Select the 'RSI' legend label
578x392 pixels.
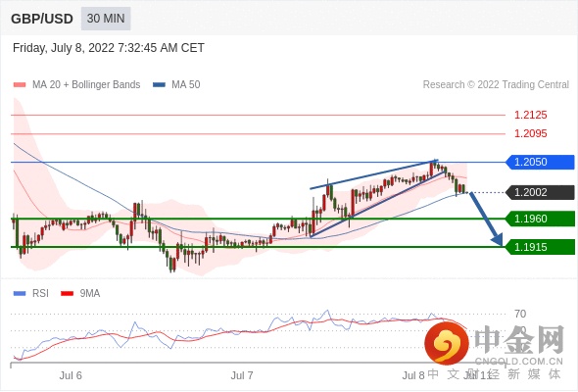pyautogui.click(x=40, y=294)
